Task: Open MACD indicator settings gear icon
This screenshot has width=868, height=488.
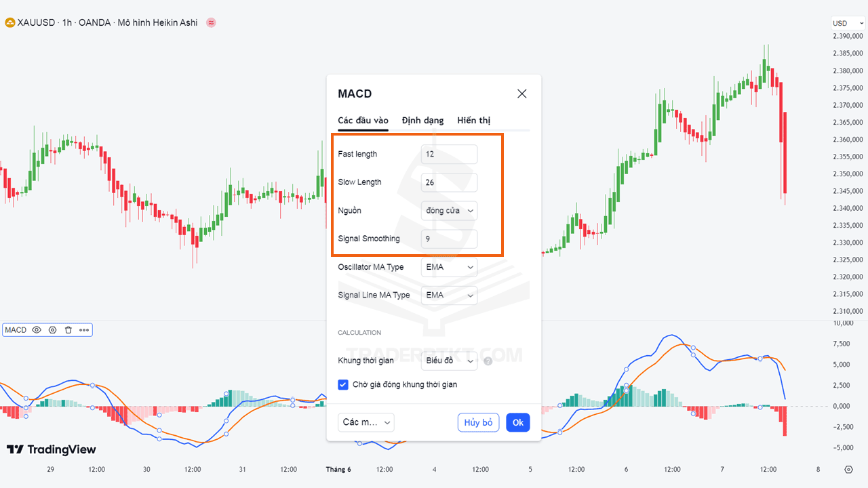Action: point(52,330)
